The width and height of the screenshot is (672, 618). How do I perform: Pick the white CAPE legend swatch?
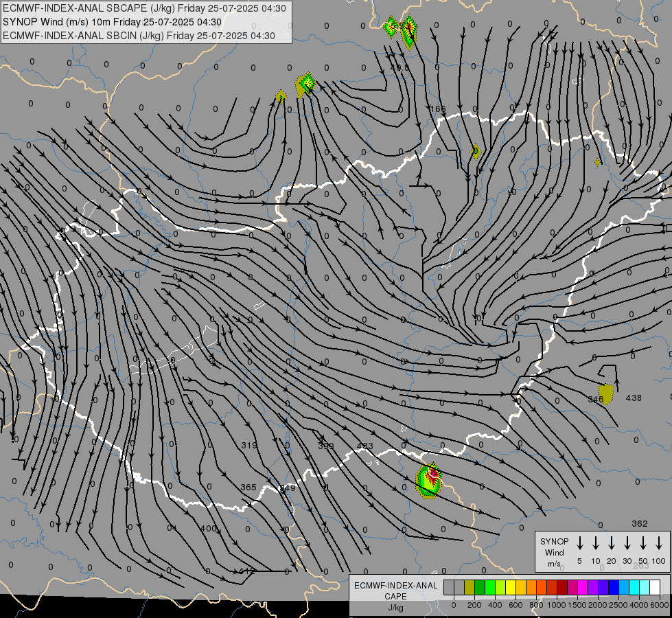654,587
